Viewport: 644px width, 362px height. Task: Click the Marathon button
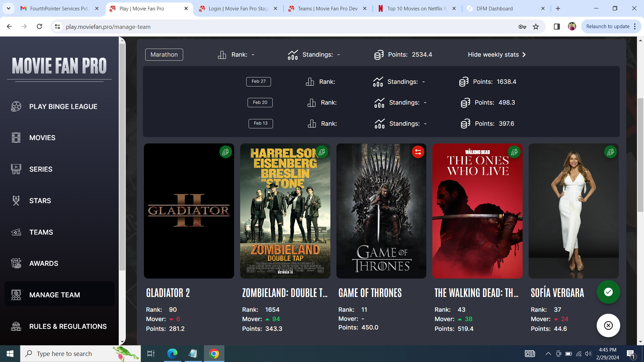(164, 55)
